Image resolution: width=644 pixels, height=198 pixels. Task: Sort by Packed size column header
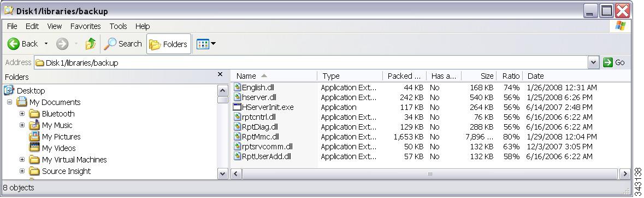(405, 75)
